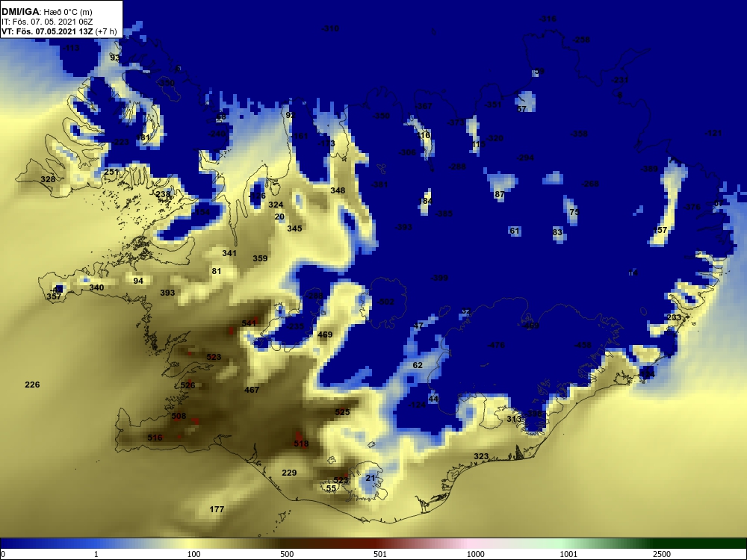This screenshot has height=560, width=747.
Task: Click the legend label '2500'
Action: click(x=662, y=554)
